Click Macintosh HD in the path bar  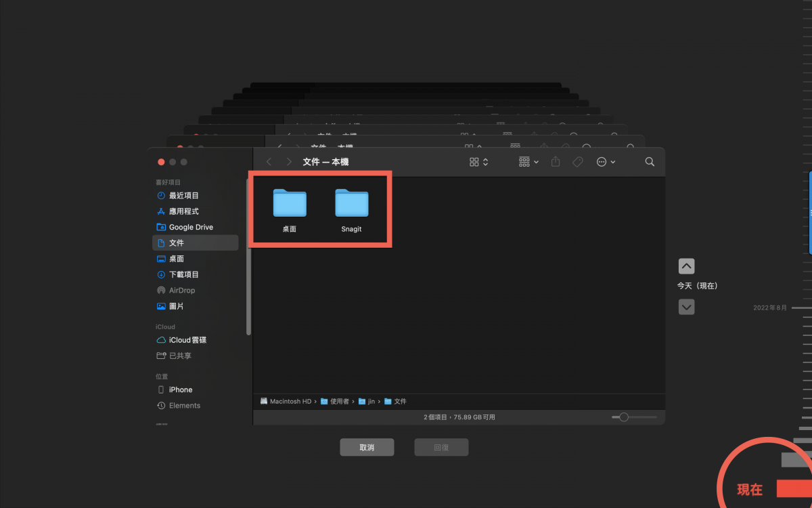(286, 401)
